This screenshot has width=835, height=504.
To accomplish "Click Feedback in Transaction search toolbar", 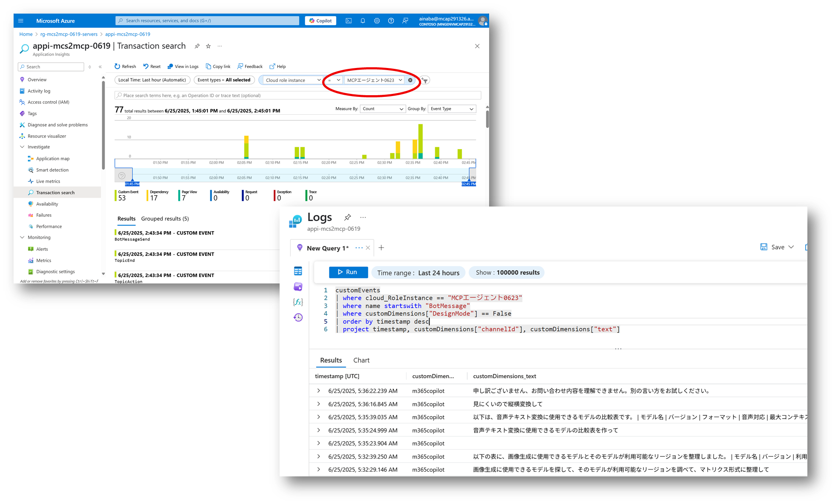I will [x=250, y=66].
